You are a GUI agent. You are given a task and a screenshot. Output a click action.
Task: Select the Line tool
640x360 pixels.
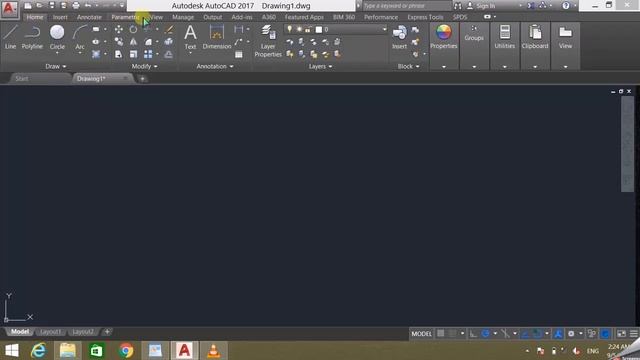pos(11,37)
